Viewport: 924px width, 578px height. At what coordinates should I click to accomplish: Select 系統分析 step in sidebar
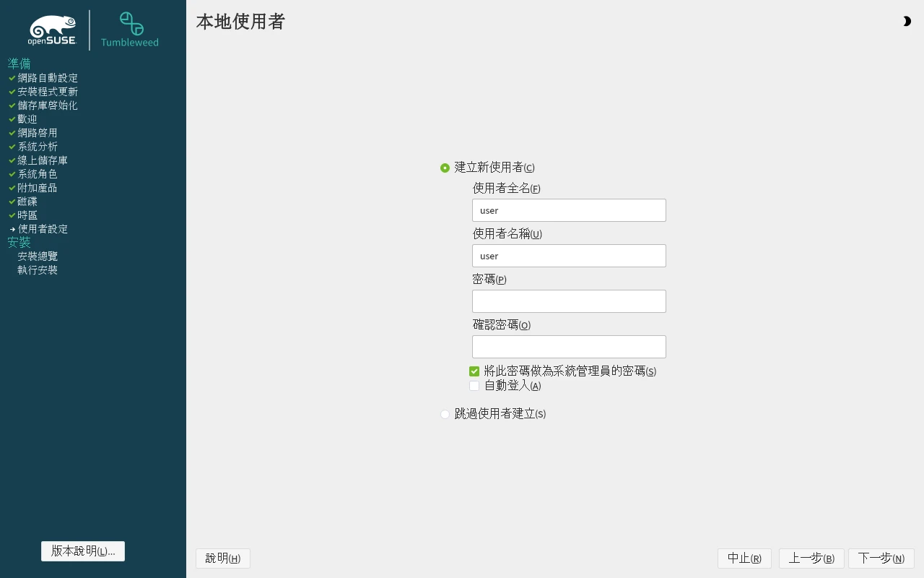[38, 147]
